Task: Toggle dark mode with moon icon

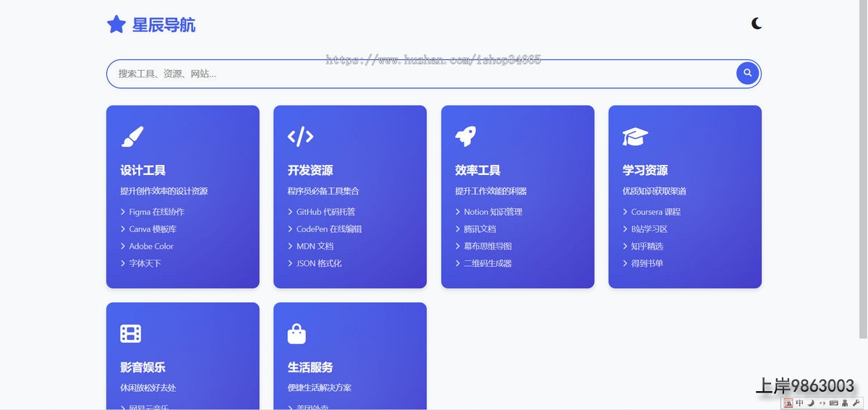Action: click(756, 24)
